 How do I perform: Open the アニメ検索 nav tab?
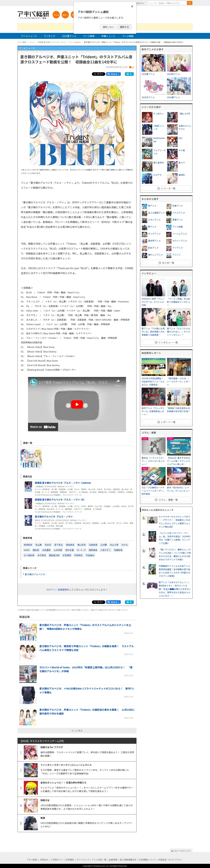click(x=89, y=36)
